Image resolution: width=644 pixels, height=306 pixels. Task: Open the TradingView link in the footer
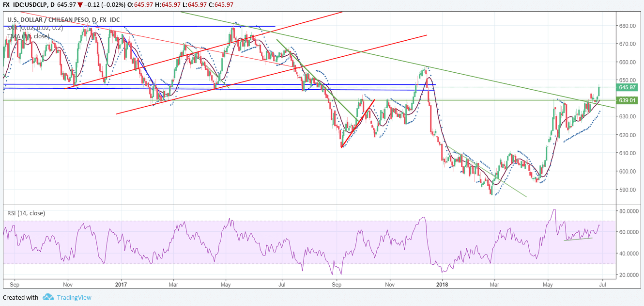point(73,297)
